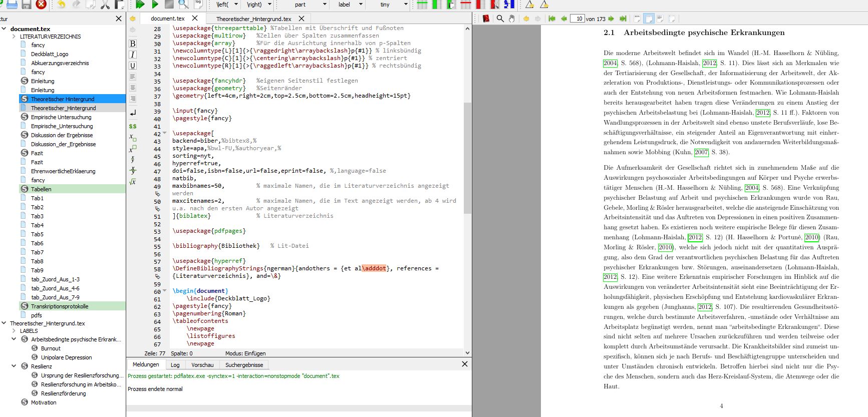Open the part sectioning dropdown
Image resolution: width=868 pixels, height=417 pixels.
click(325, 5)
